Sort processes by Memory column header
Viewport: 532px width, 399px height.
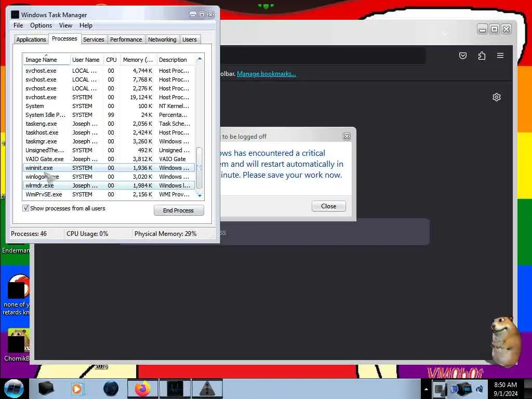[x=138, y=60]
